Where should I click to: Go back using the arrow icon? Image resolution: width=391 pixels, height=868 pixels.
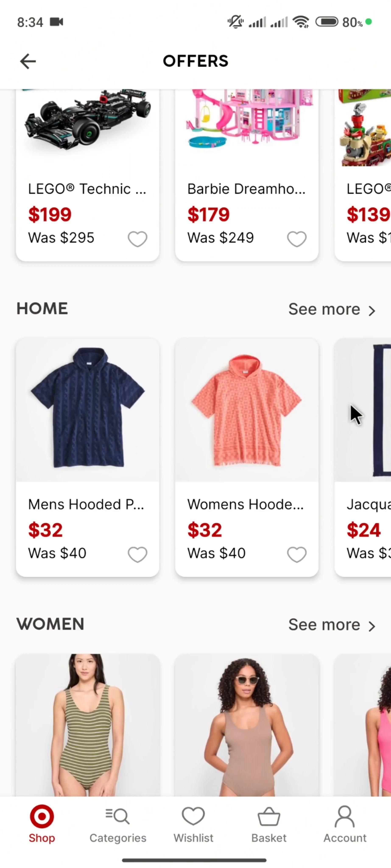click(x=28, y=61)
